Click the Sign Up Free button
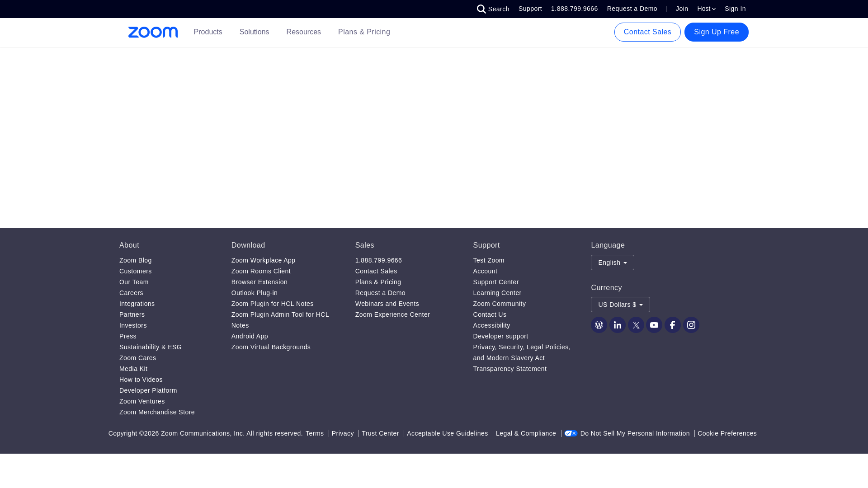 click(717, 32)
